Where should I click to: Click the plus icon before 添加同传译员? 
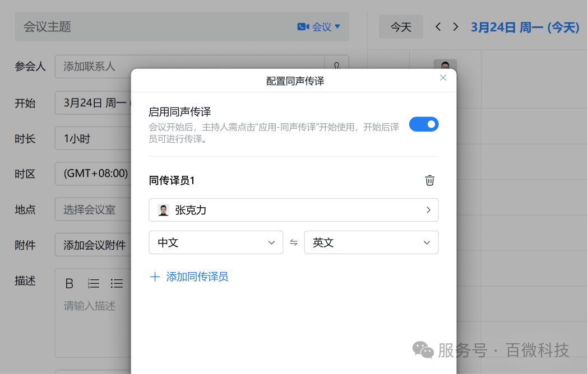click(x=155, y=277)
